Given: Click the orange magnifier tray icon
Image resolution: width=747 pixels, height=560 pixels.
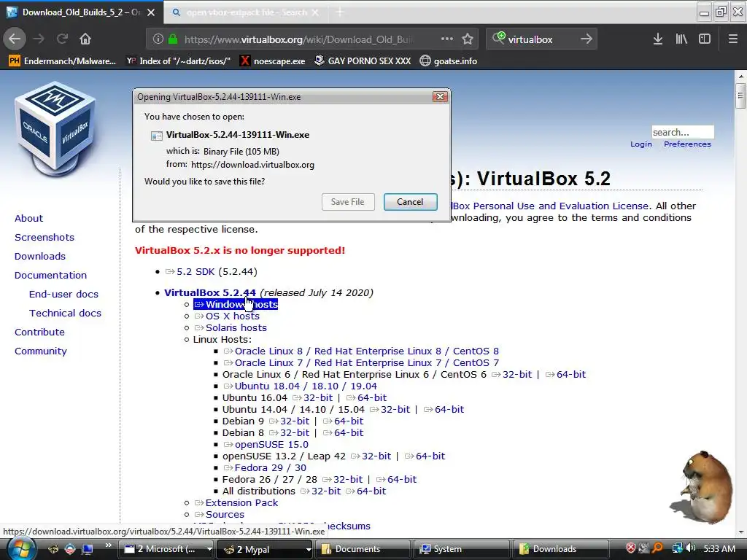Looking at the screenshot, I should [x=657, y=548].
